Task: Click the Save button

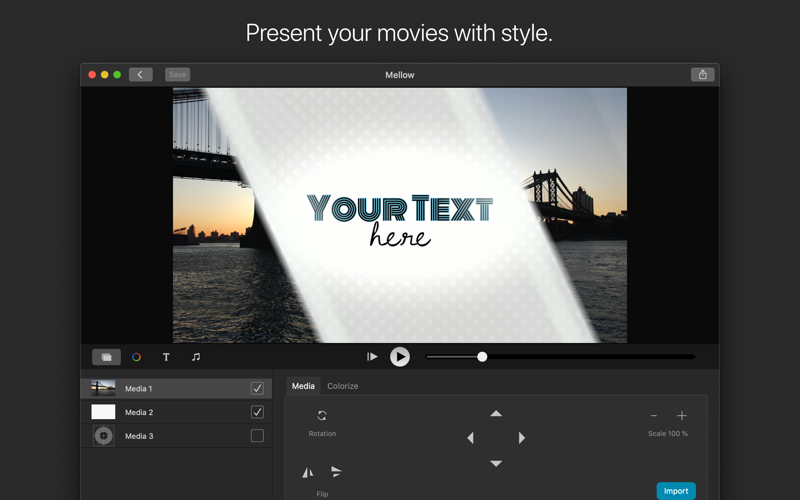Action: point(178,74)
